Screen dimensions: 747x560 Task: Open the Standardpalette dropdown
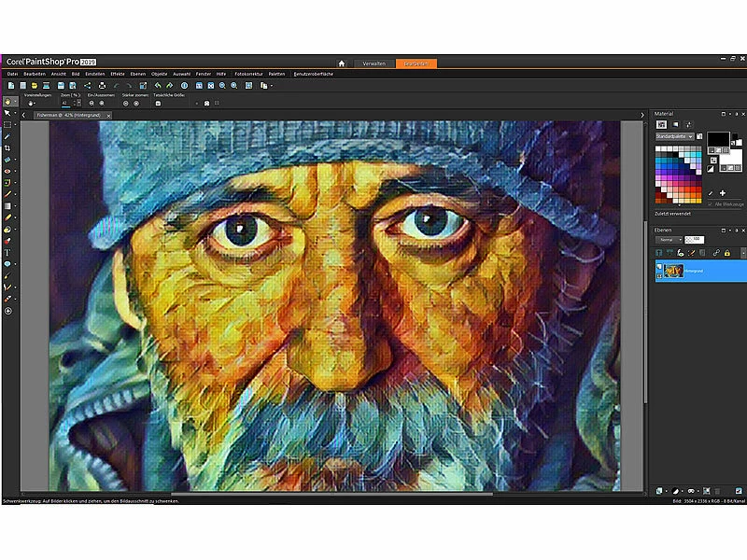[x=674, y=137]
